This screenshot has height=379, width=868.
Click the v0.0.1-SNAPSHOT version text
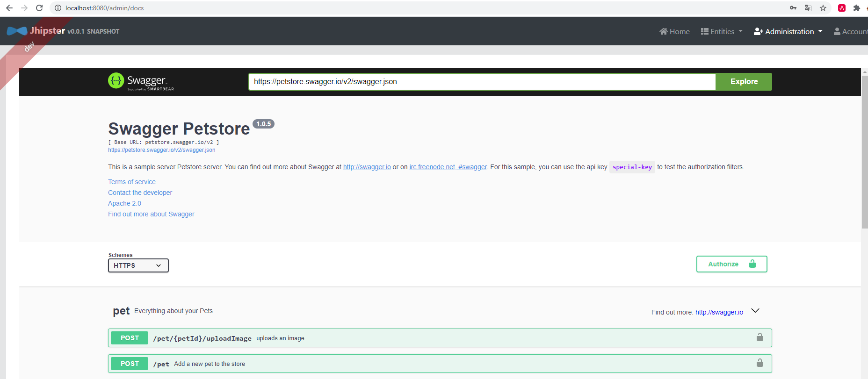click(94, 31)
